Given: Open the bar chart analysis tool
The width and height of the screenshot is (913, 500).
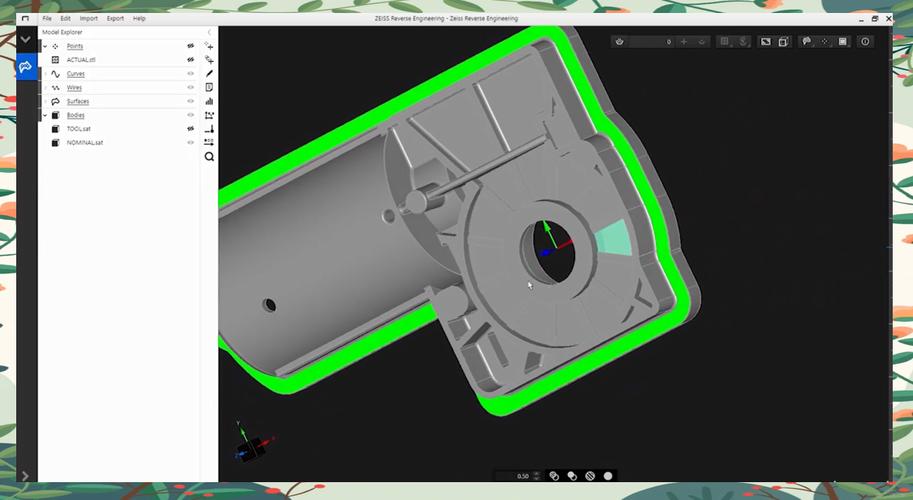Looking at the screenshot, I should [209, 101].
